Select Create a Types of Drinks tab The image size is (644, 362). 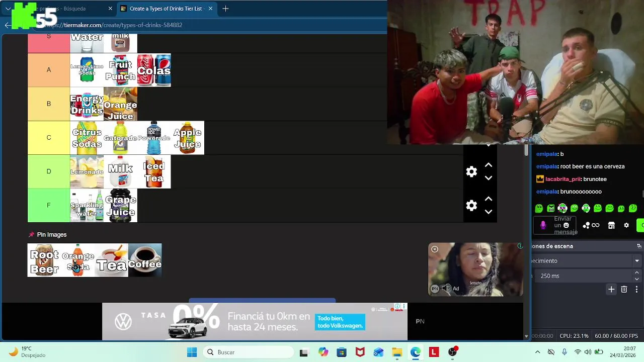pyautogui.click(x=166, y=9)
